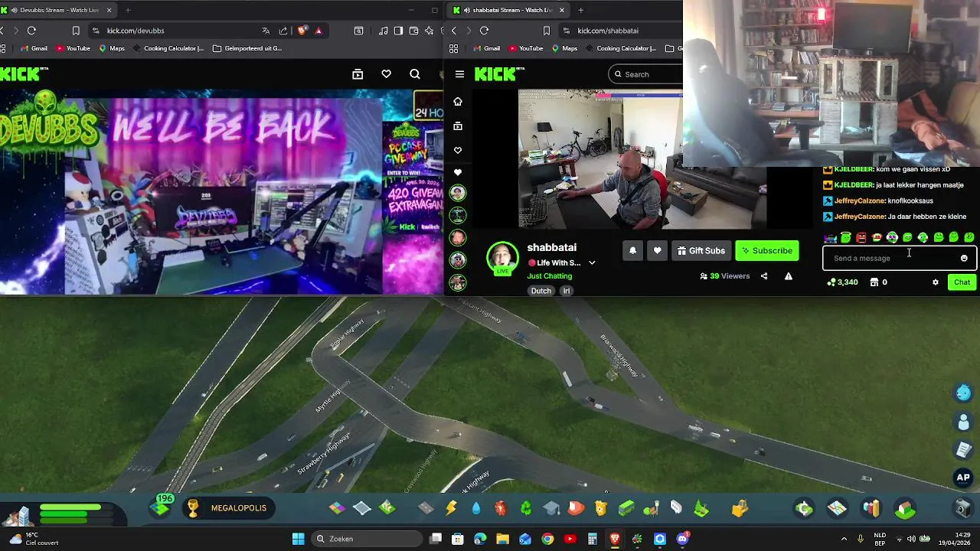Open the Fire Department icon in toolbar
980x551 pixels.
pyautogui.click(x=576, y=508)
